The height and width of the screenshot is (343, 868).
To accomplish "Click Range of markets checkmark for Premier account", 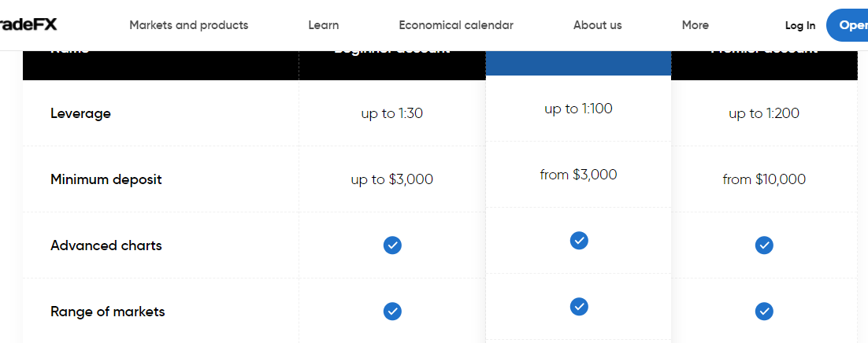I will (764, 312).
